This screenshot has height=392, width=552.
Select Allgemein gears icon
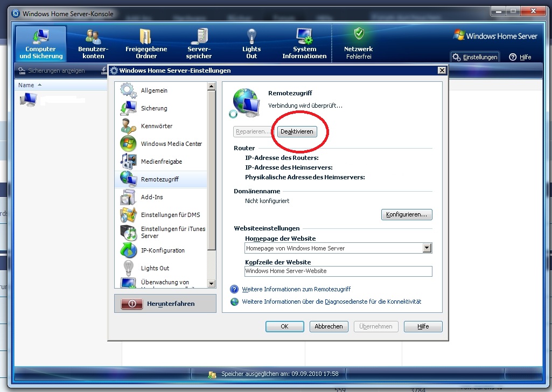tap(129, 90)
